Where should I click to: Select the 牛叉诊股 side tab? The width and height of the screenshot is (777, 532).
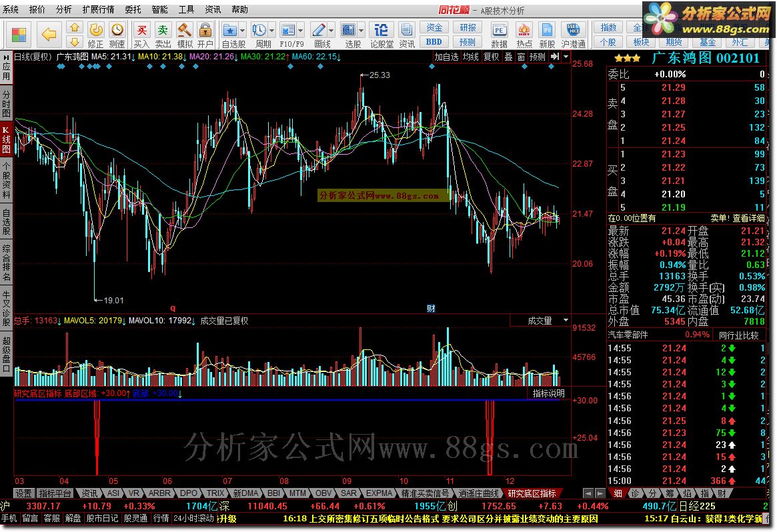pyautogui.click(x=6, y=308)
